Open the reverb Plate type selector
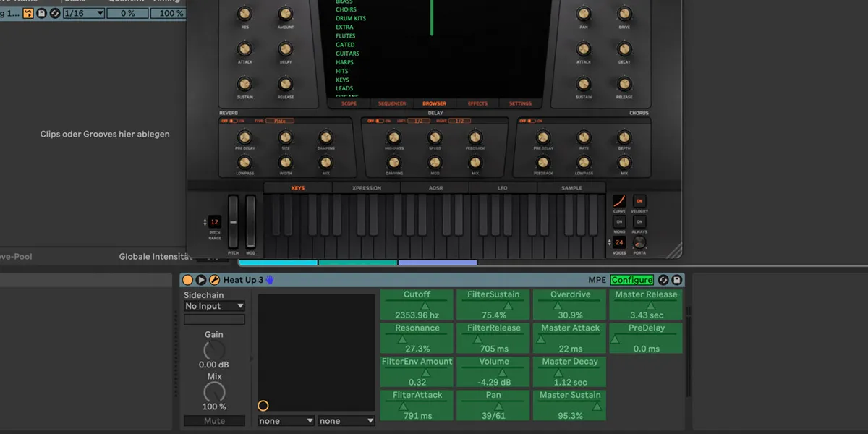The height and width of the screenshot is (434, 868). point(281,121)
